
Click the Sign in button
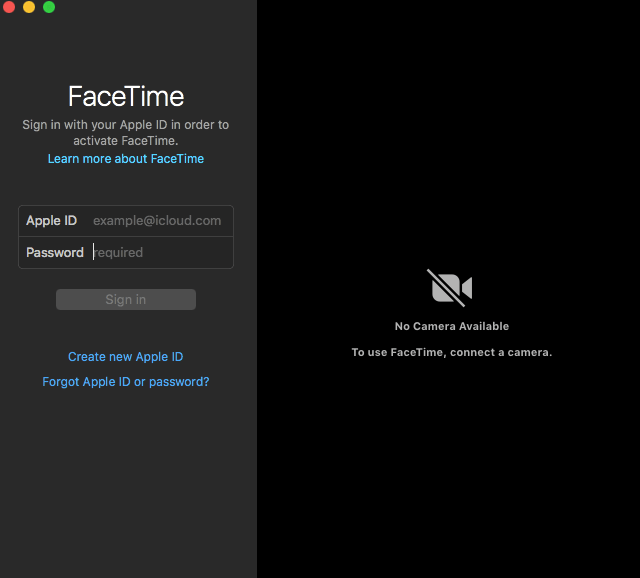pos(126,300)
